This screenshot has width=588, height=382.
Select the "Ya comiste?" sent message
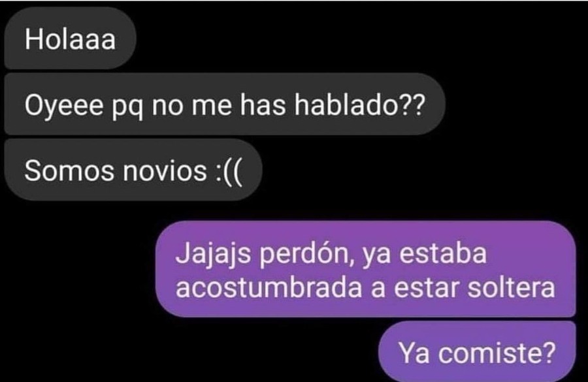[x=477, y=351]
